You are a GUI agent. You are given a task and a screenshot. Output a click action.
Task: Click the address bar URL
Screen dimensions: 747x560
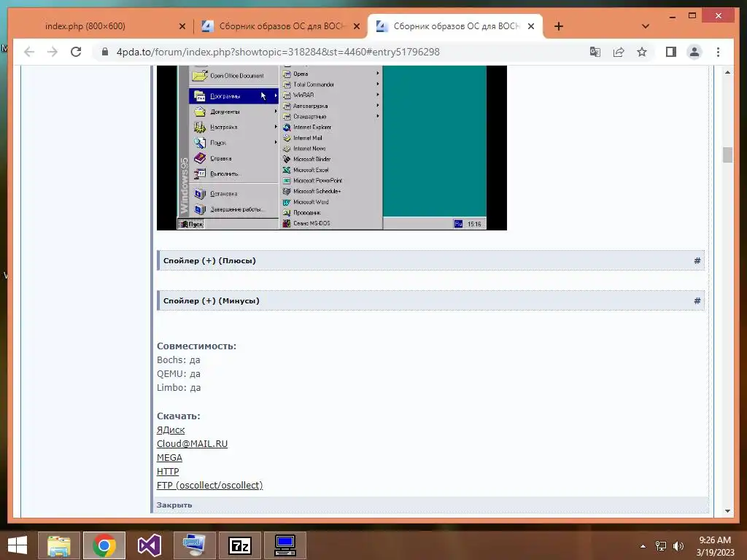pos(278,52)
